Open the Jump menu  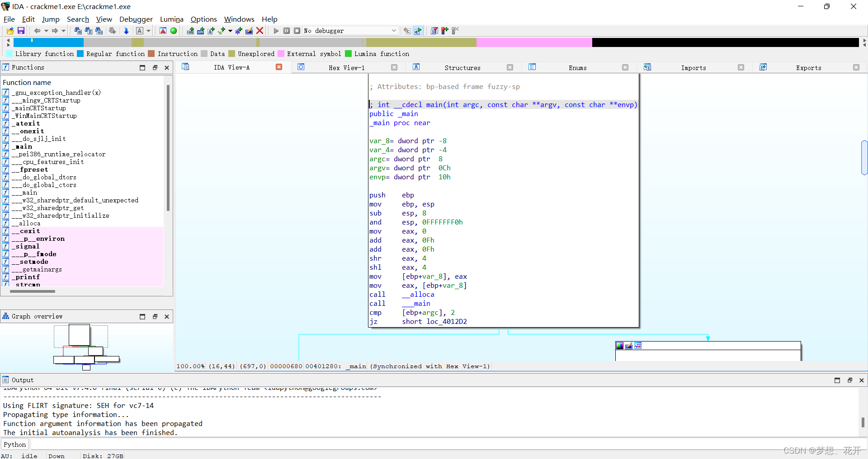click(51, 19)
